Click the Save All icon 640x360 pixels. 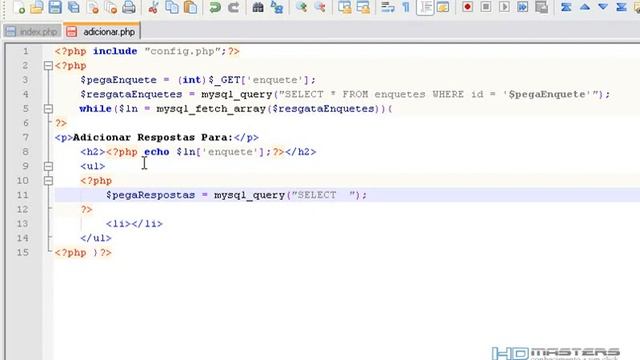(74, 7)
